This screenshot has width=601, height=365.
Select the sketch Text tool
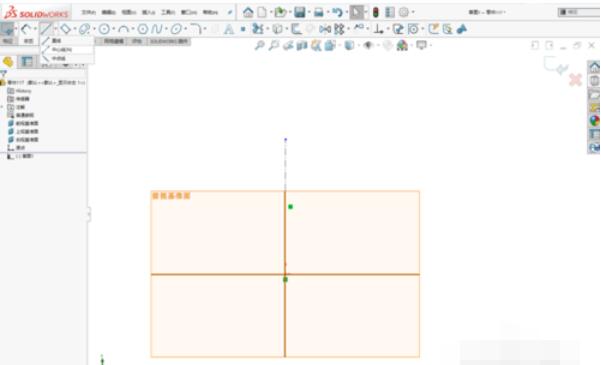point(229,29)
